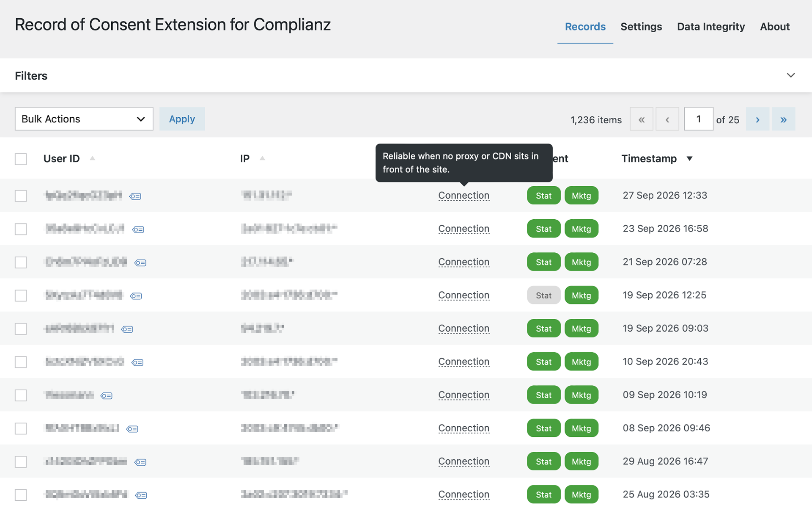
Task: Tick the select-all checkbox in table header
Action: [x=21, y=159]
